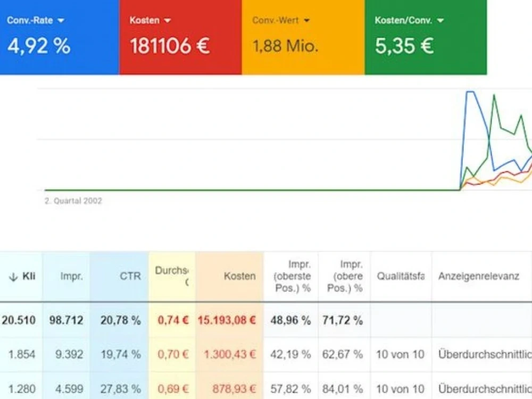Click the 27,83 % CTR cell
The image size is (532, 399).
121,389
